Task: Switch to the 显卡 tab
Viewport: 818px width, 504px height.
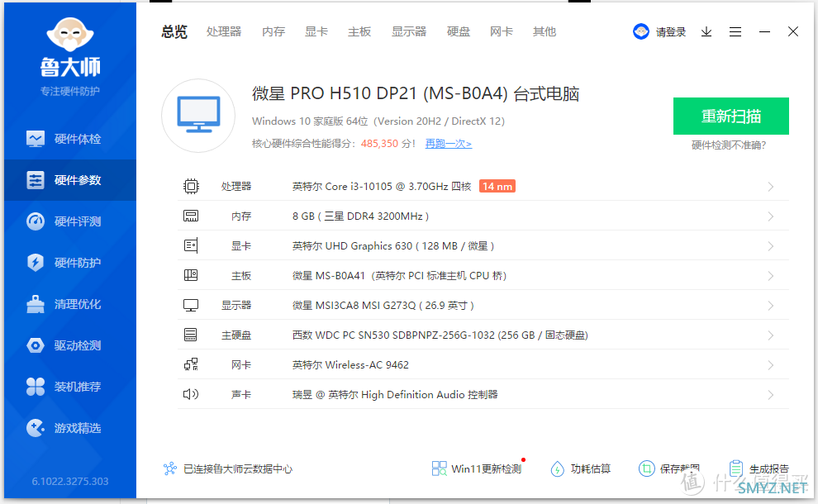Action: tap(316, 32)
